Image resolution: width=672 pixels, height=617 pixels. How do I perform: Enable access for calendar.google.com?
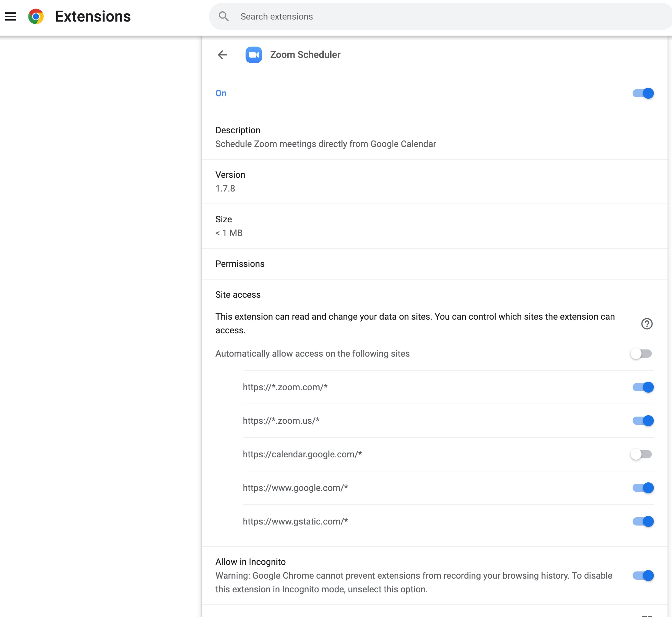click(641, 454)
